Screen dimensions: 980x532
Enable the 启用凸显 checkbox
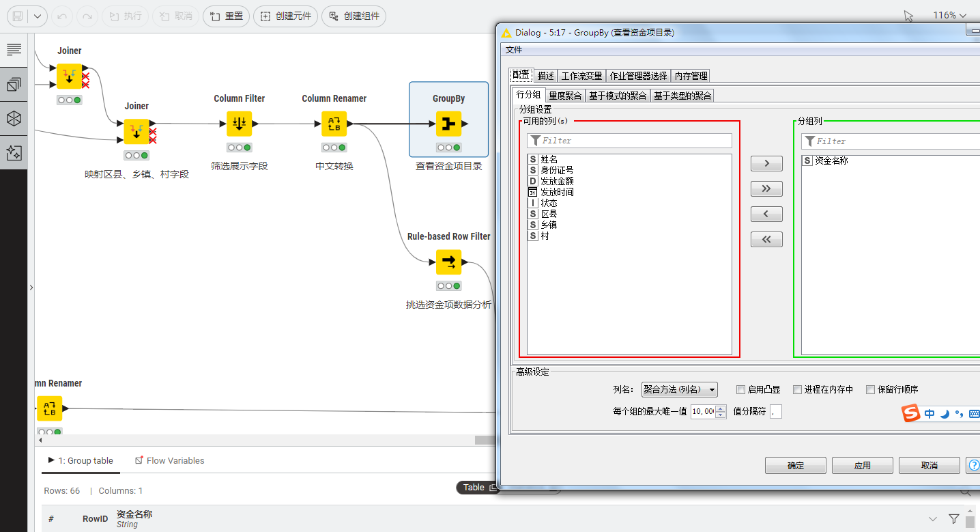(x=740, y=389)
